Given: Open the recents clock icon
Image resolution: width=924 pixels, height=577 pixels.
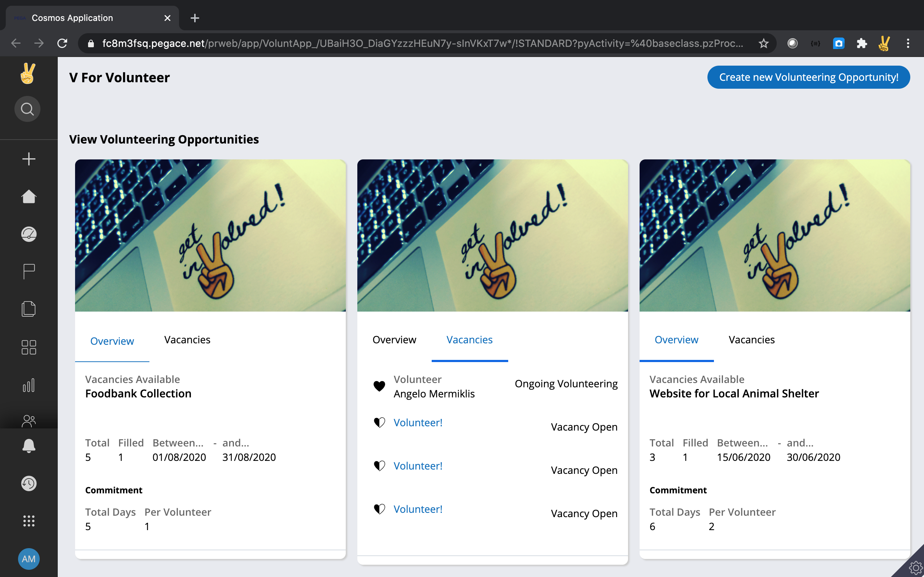Looking at the screenshot, I should coord(29,483).
